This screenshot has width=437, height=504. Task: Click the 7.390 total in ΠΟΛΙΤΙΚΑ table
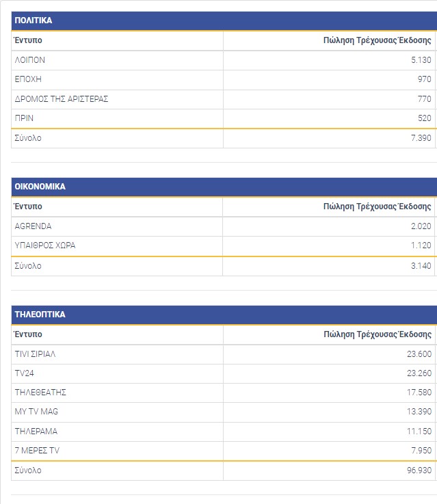[x=420, y=138]
